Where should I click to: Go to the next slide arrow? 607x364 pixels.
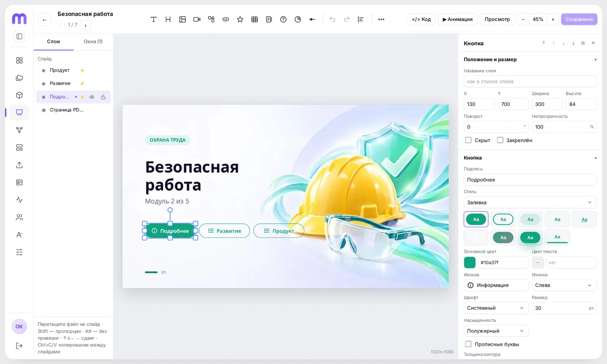pyautogui.click(x=86, y=25)
